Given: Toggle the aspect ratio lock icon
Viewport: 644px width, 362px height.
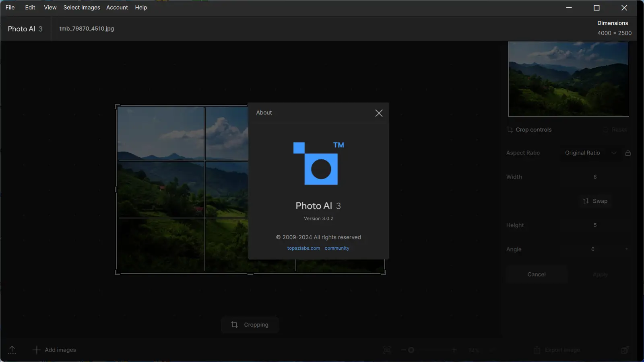Looking at the screenshot, I should coord(628,153).
